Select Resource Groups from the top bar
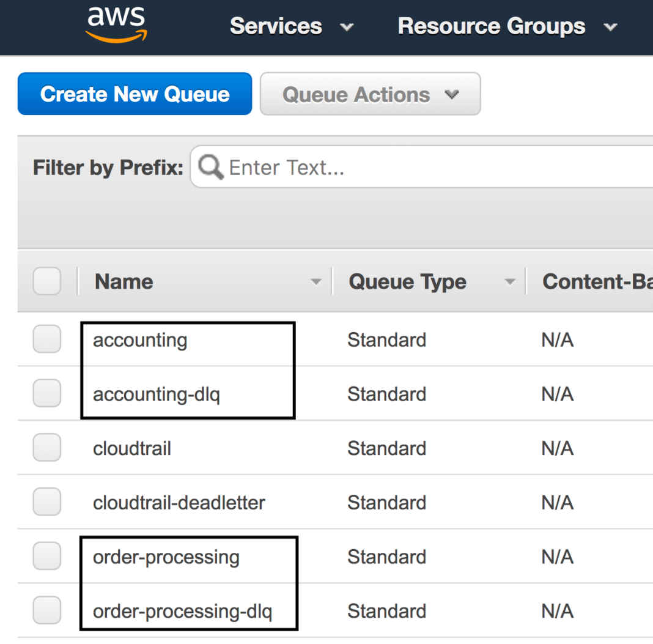The height and width of the screenshot is (644, 653). (x=491, y=28)
